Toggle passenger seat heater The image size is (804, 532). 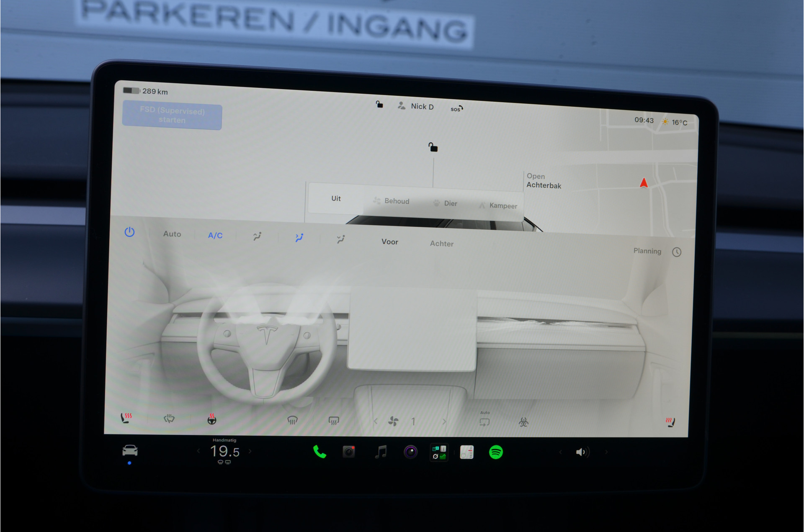point(671,422)
